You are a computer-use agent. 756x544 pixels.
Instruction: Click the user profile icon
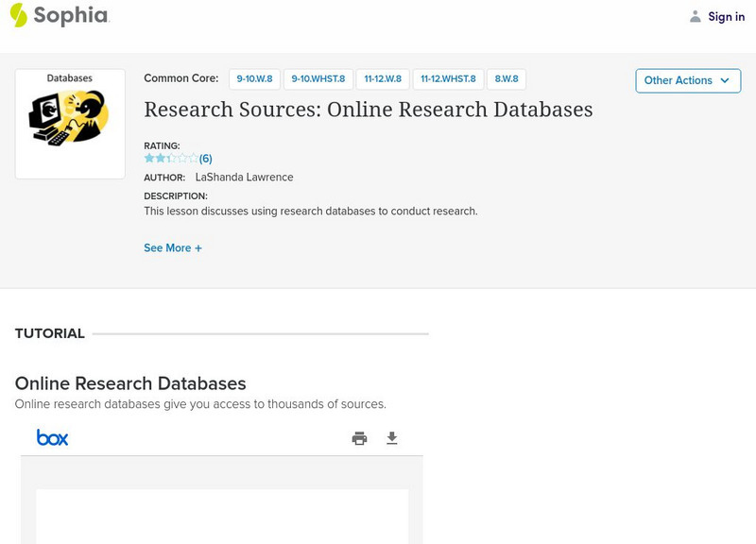(696, 16)
